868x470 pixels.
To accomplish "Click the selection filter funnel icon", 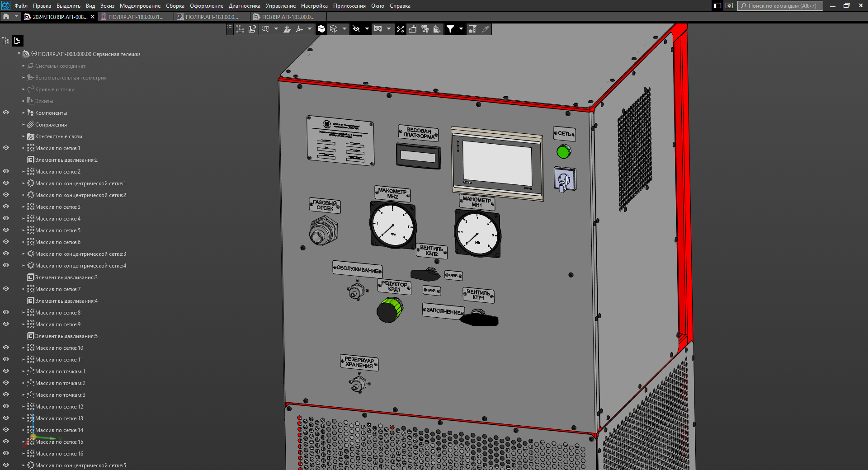I will (x=450, y=29).
